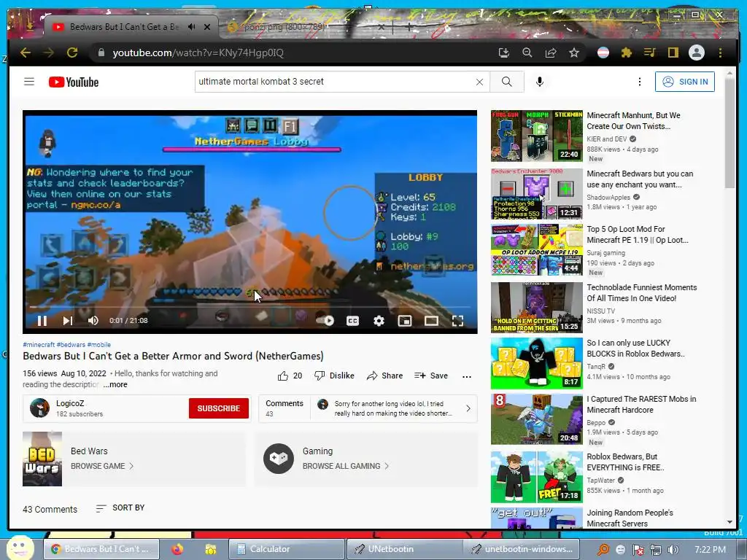Image resolution: width=747 pixels, height=560 pixels.
Task: Share the video
Action: tap(385, 376)
